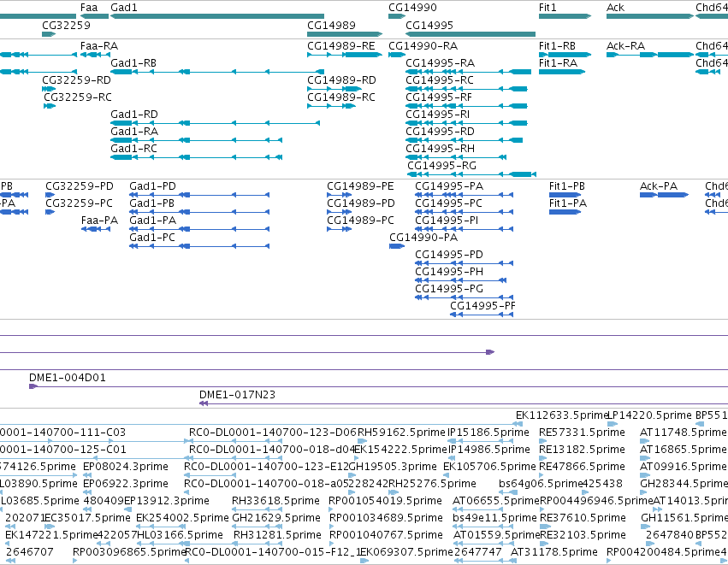Screen dimensions: 728x565
Task: Select EST GH21629.5prime
Action: 276,518
